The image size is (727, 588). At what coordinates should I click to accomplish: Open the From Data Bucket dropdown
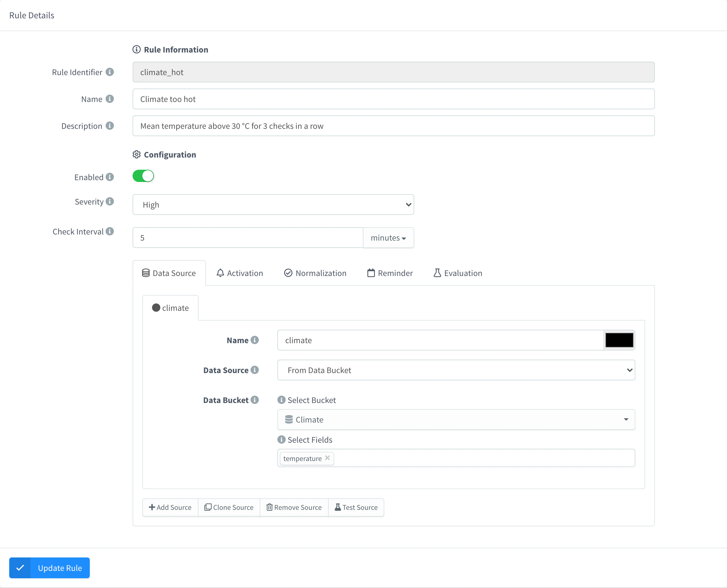[456, 370]
